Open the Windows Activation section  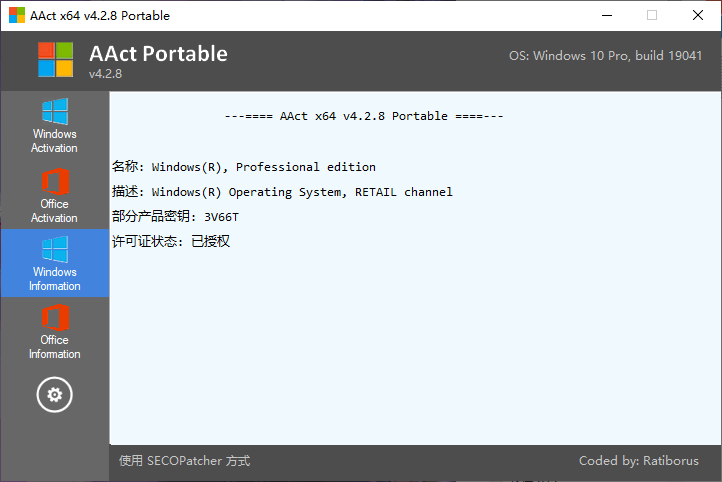click(54, 125)
